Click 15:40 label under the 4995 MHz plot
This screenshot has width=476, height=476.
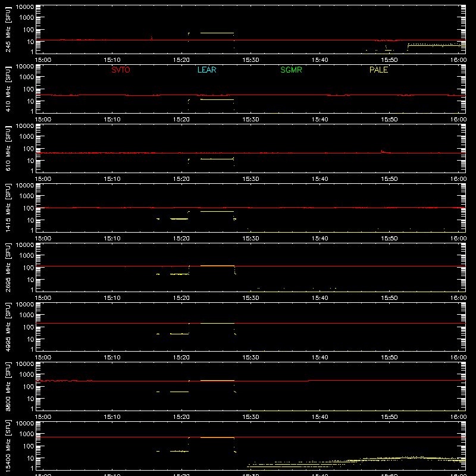coord(320,358)
